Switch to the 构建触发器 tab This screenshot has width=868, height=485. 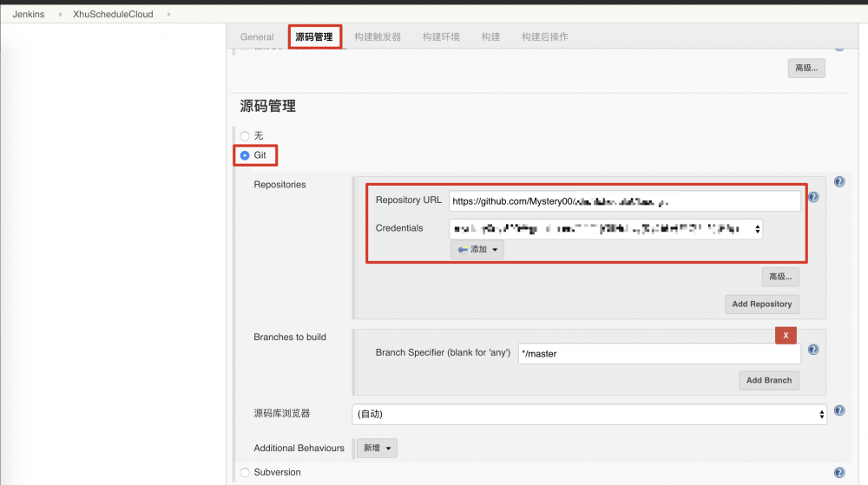click(x=378, y=37)
